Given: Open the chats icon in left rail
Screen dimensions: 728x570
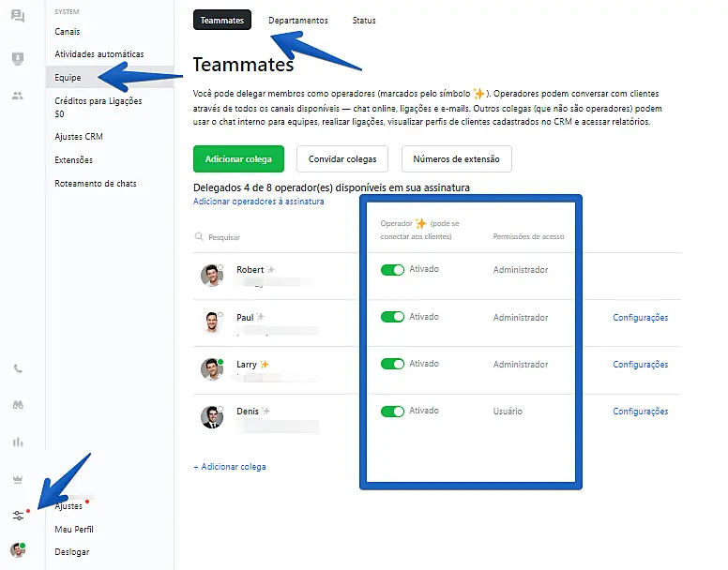Looking at the screenshot, I should [18, 16].
